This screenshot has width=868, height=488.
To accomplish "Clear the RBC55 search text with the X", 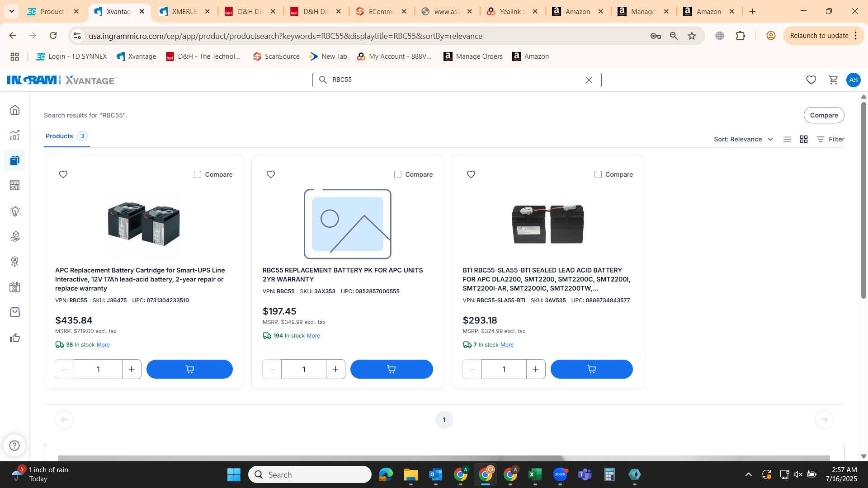I will [x=589, y=80].
